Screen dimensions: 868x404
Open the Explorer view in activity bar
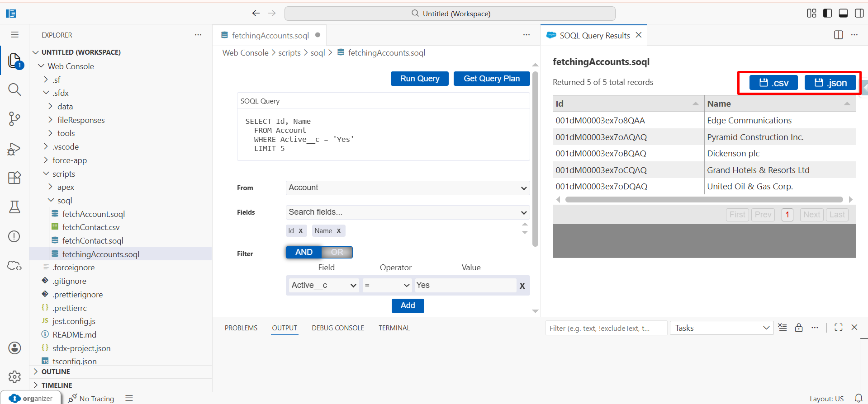[14, 61]
